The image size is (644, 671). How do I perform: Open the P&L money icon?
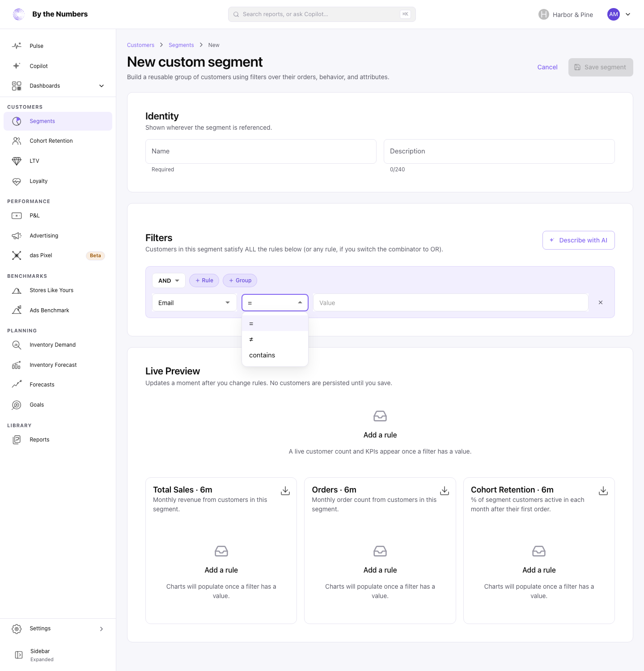click(x=17, y=216)
